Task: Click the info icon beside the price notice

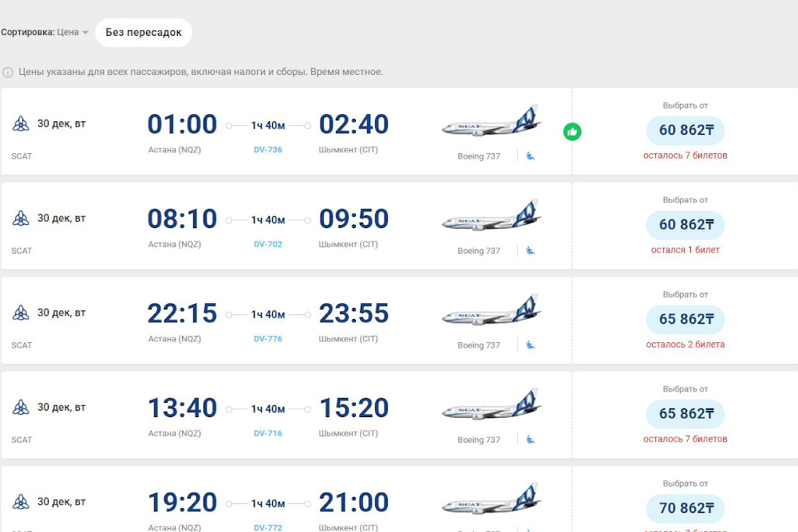Action: [8, 72]
